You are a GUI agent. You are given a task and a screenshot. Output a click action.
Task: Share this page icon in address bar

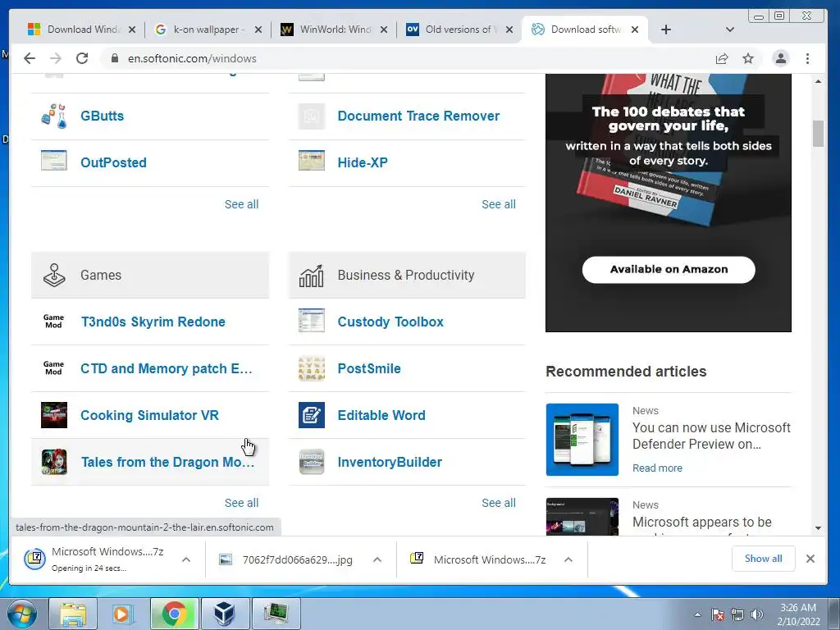coord(722,59)
